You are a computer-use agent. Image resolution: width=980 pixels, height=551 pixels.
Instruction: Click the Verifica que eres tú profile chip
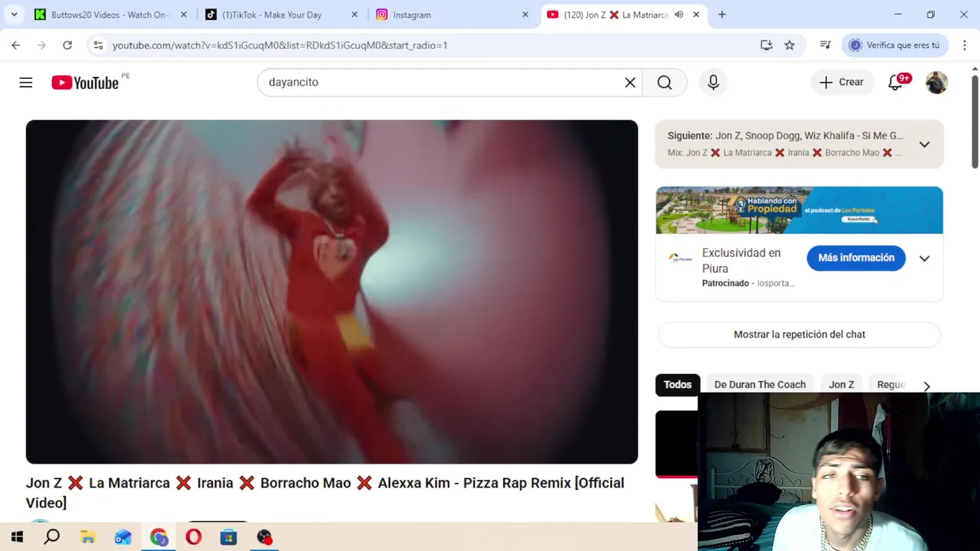click(x=894, y=45)
